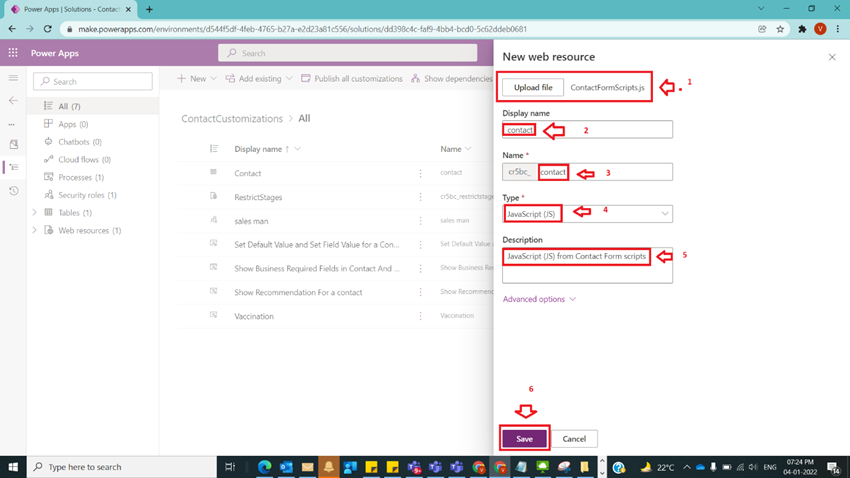Screen dimensions: 850x478
Task: Toggle the left navigation hamburger menu
Action: [x=14, y=78]
